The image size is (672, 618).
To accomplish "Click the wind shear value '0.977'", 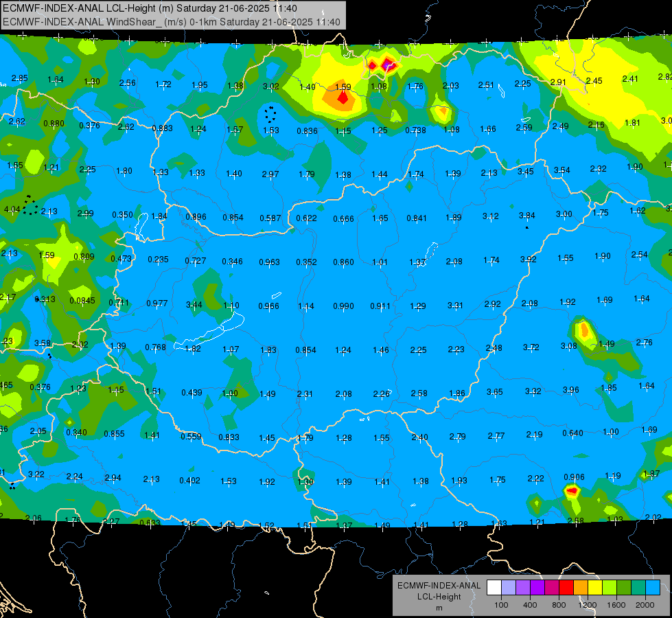I will click(157, 304).
